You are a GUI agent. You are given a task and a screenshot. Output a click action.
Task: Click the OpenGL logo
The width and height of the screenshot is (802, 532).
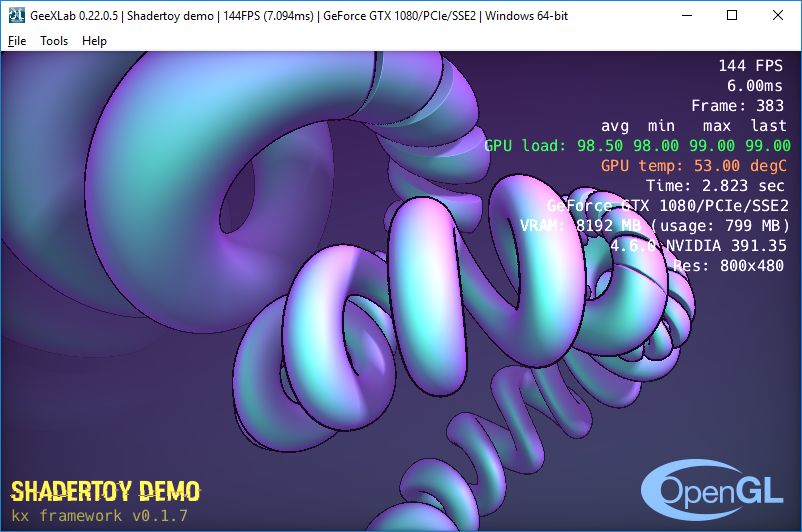click(712, 490)
